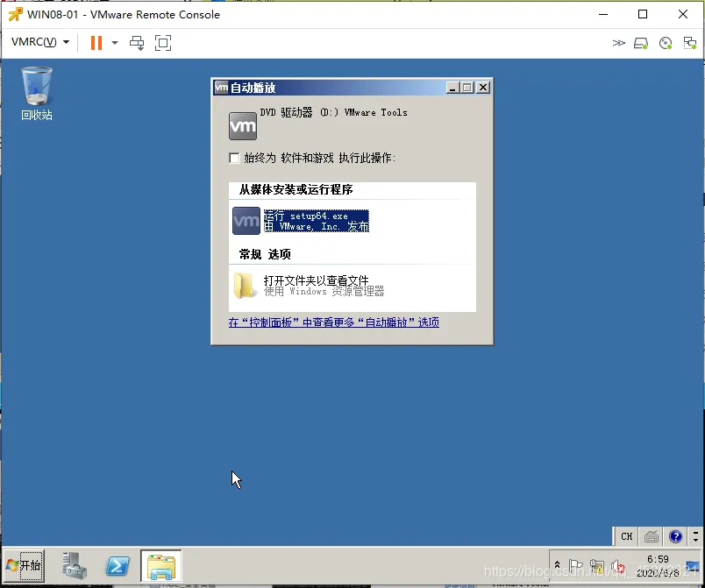Viewport: 705px width, 588px height.
Task: Show hidden tray icons arrow
Action: tap(557, 565)
